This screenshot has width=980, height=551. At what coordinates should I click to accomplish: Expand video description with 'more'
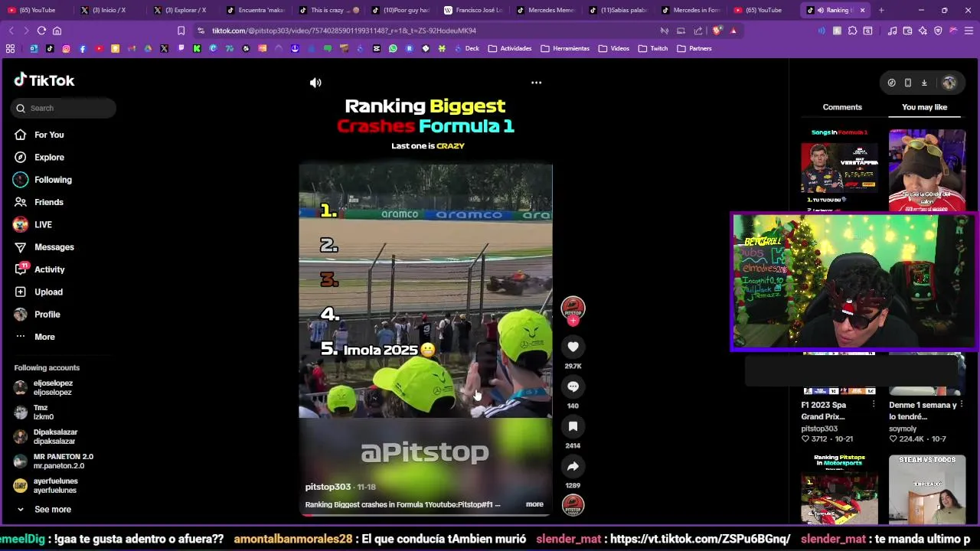(x=534, y=504)
